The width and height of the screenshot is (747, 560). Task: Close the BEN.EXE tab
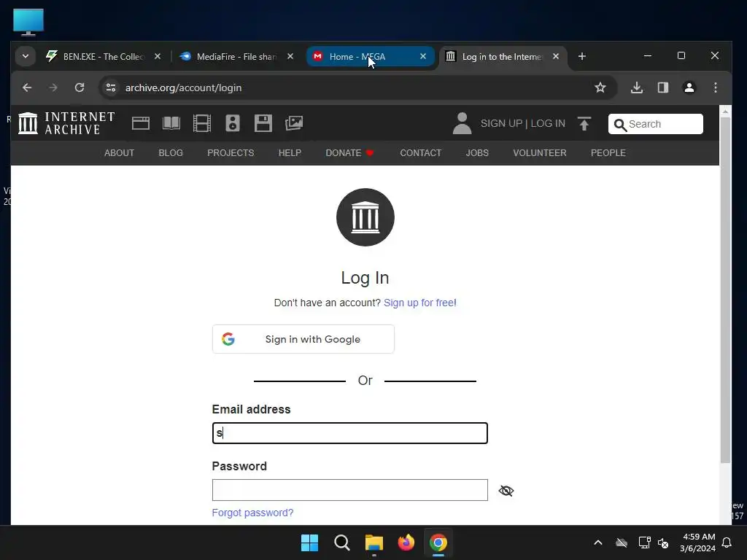point(158,56)
